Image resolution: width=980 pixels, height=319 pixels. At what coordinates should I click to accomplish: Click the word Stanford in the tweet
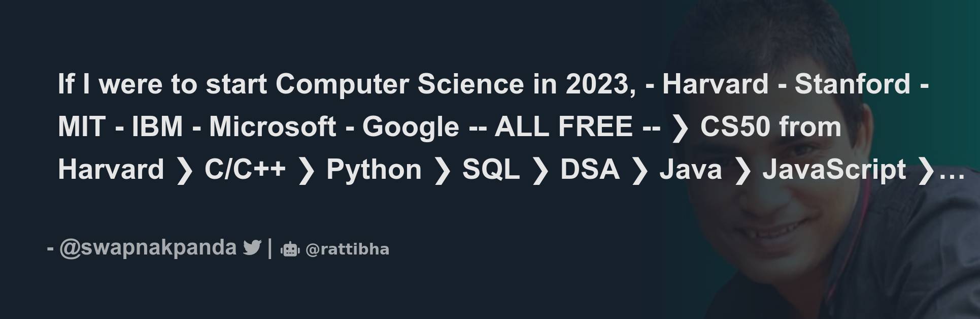pos(852,84)
